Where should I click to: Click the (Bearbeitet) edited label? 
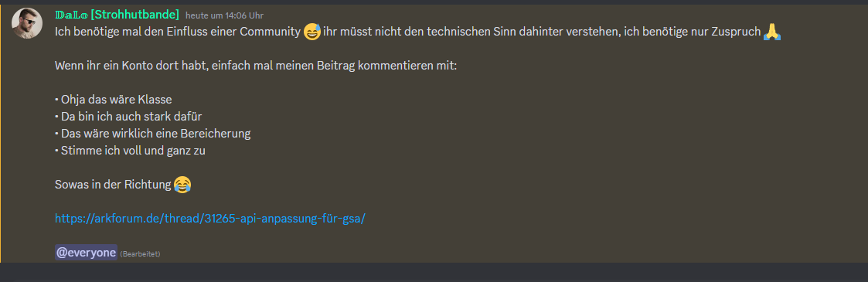(x=140, y=253)
